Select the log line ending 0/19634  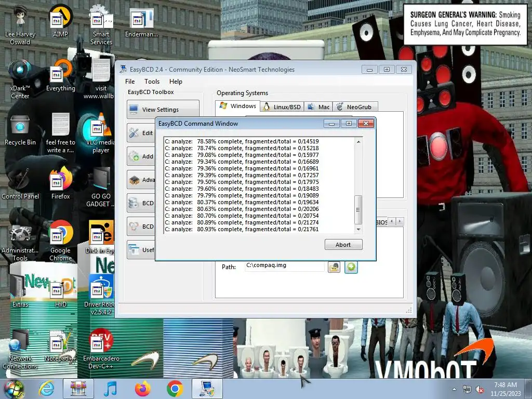pos(242,202)
